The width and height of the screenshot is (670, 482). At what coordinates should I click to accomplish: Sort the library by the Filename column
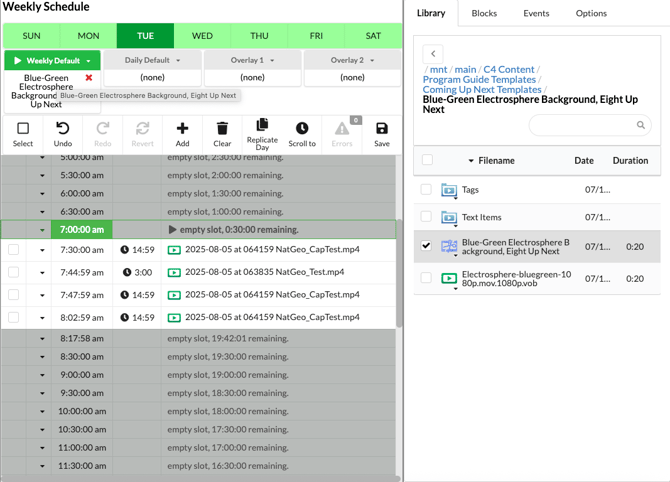496,161
